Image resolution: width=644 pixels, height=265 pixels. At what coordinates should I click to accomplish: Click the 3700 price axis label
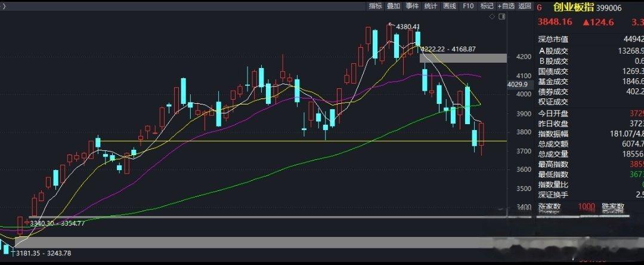tap(524, 151)
